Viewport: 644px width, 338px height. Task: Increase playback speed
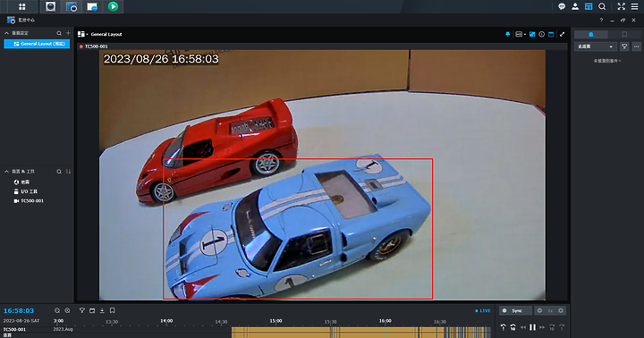click(561, 311)
